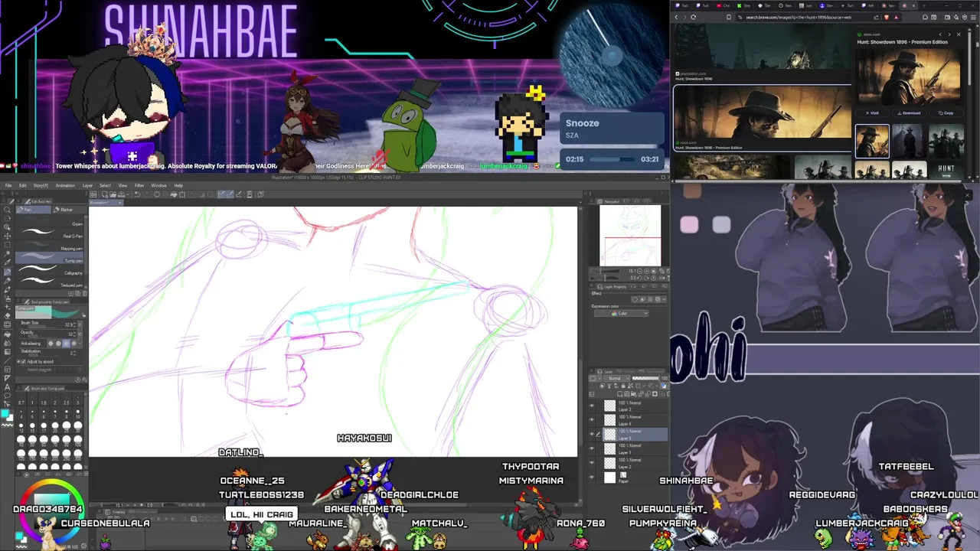Click the cyan main color swatch

click(5, 414)
